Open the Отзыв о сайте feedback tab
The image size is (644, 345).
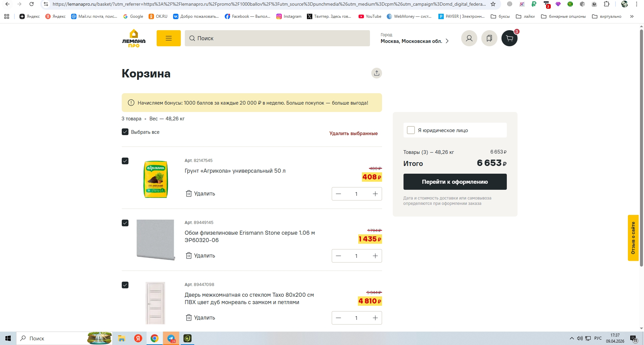click(633, 238)
